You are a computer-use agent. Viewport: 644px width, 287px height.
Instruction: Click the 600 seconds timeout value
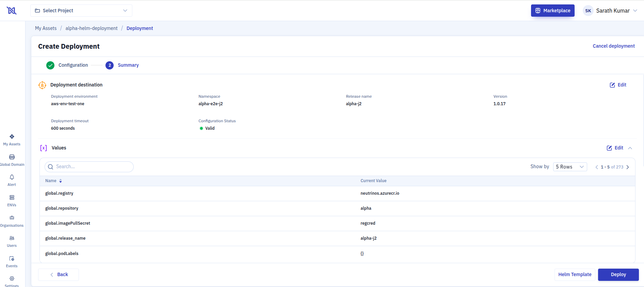tap(63, 128)
